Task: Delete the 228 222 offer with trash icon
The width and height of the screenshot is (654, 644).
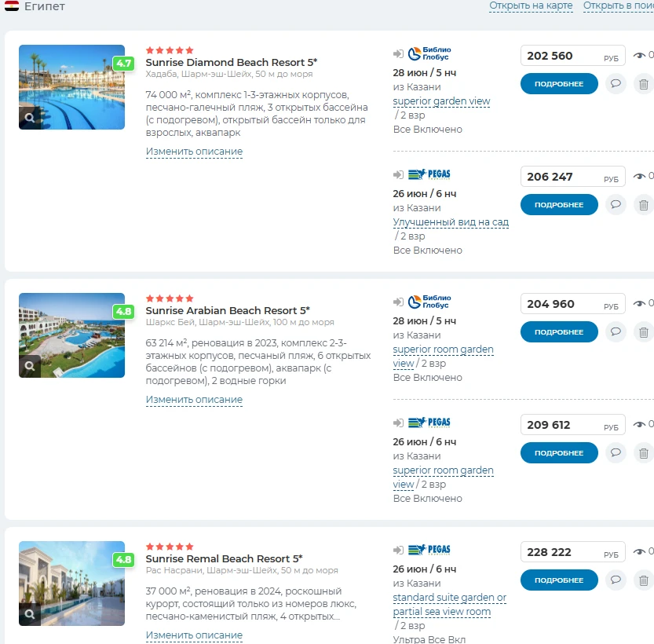Action: click(644, 580)
